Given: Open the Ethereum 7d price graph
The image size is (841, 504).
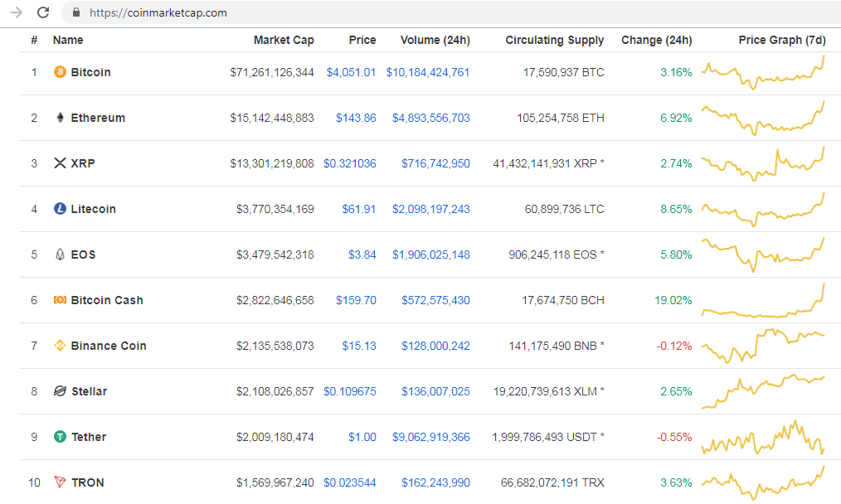Looking at the screenshot, I should pos(763,118).
